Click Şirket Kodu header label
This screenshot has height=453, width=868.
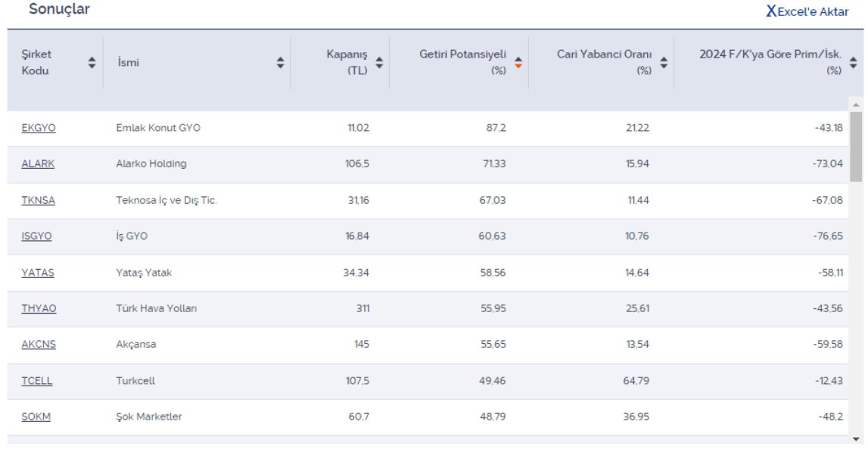coord(36,62)
